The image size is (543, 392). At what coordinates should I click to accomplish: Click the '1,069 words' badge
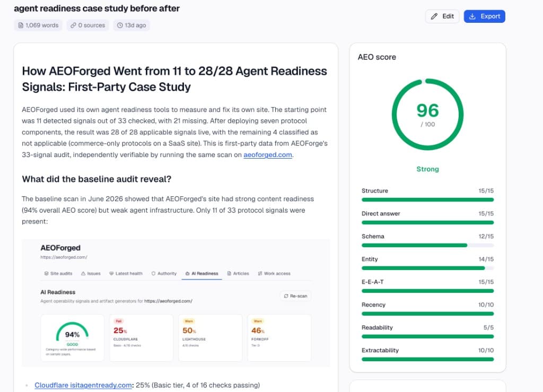click(x=38, y=25)
